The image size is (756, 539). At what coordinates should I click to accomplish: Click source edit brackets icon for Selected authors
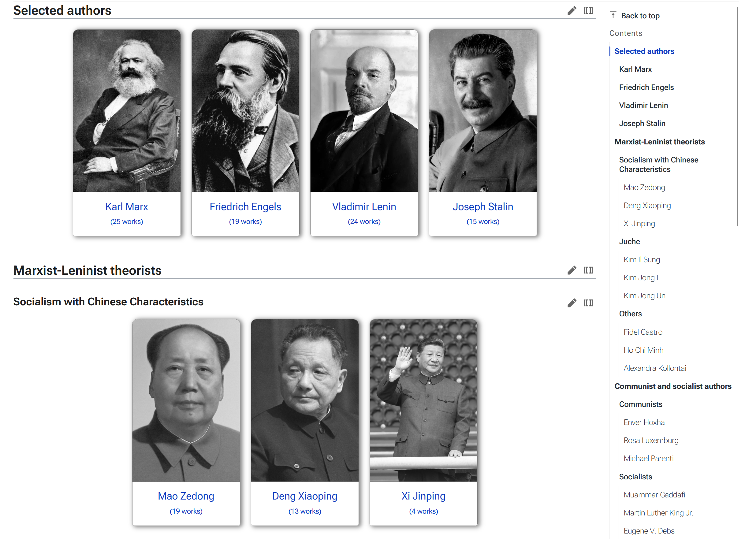[x=588, y=11]
